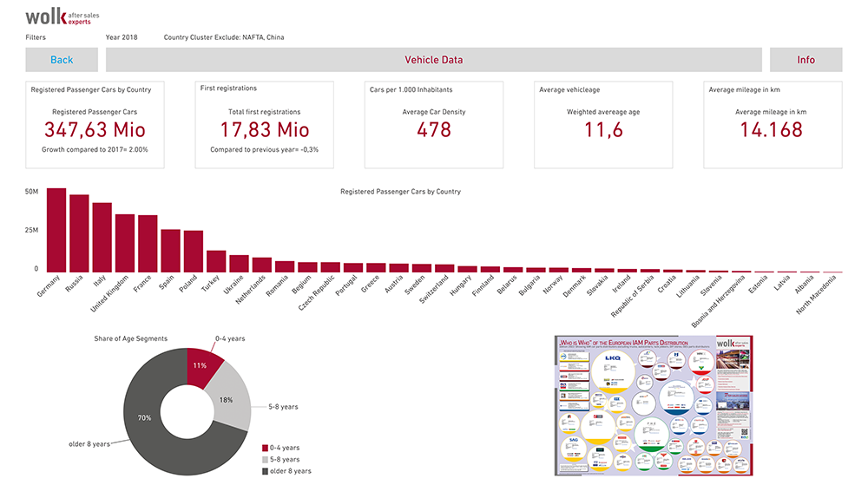Click the Back button
The image size is (868, 485).
pos(62,60)
